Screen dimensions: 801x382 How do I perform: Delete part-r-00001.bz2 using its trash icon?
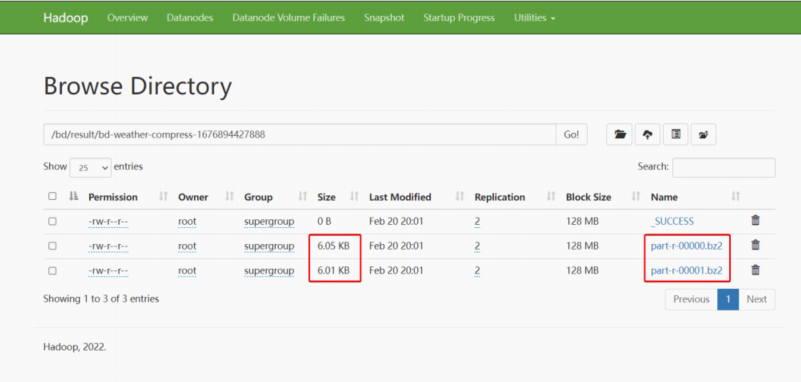(756, 270)
